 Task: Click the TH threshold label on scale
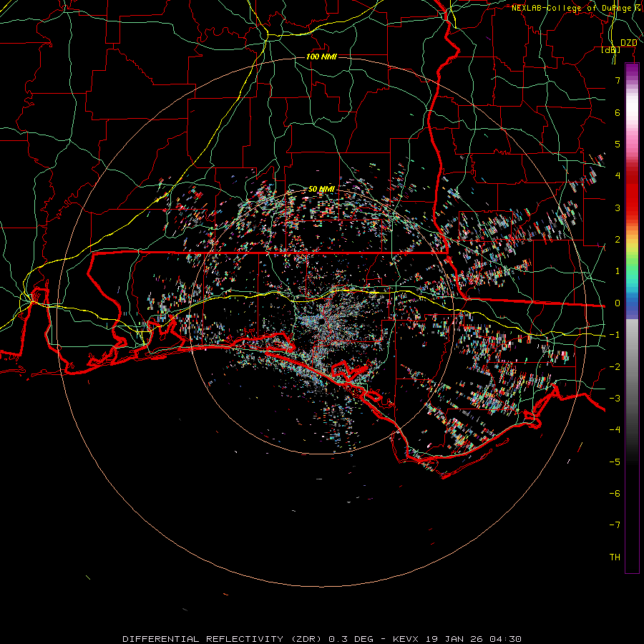click(615, 557)
